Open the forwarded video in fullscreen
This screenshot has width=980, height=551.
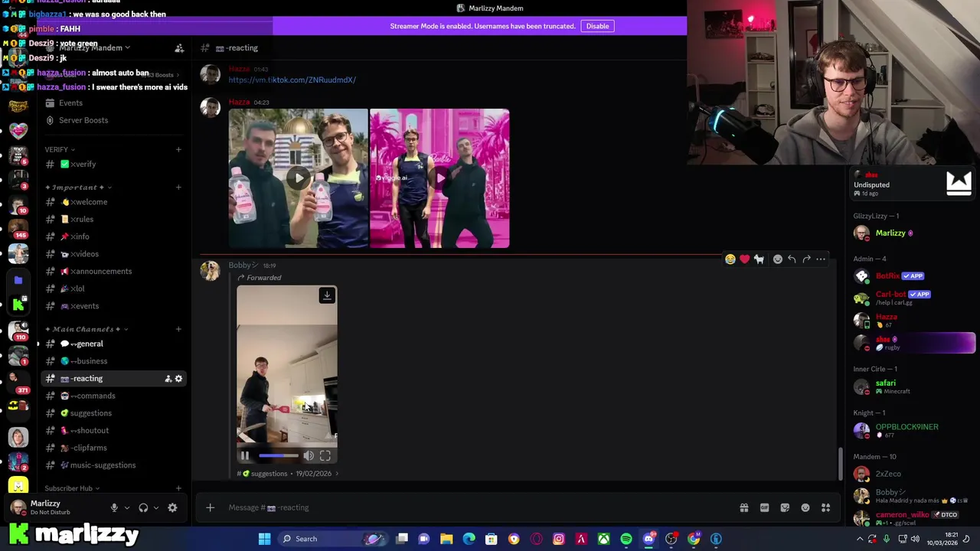(x=325, y=456)
